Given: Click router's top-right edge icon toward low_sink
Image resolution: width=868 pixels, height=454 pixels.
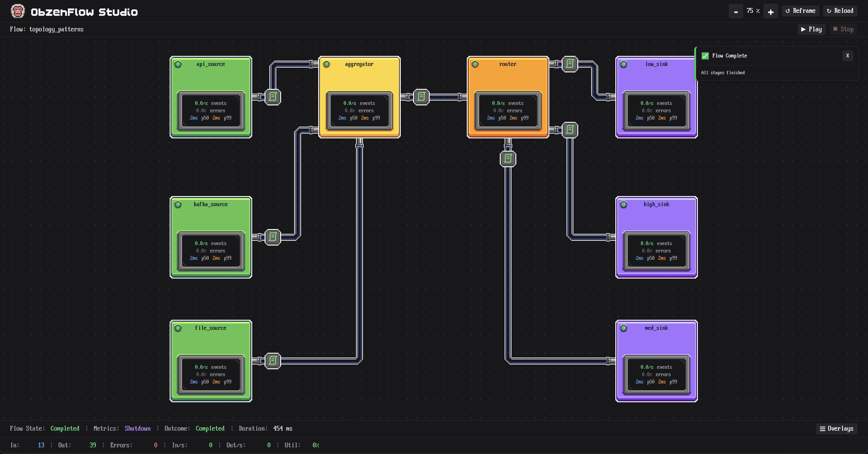Looking at the screenshot, I should point(570,64).
